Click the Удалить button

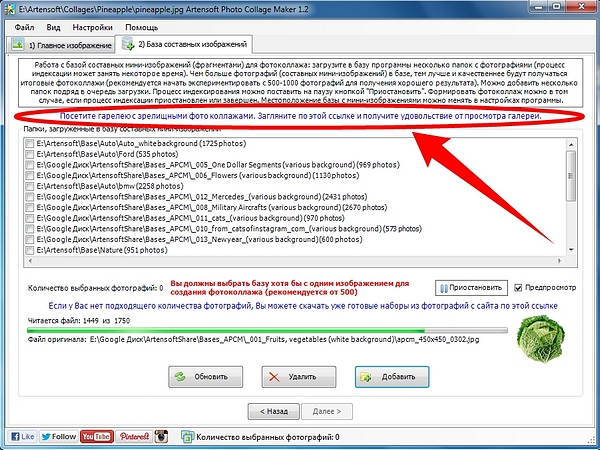tap(299, 377)
